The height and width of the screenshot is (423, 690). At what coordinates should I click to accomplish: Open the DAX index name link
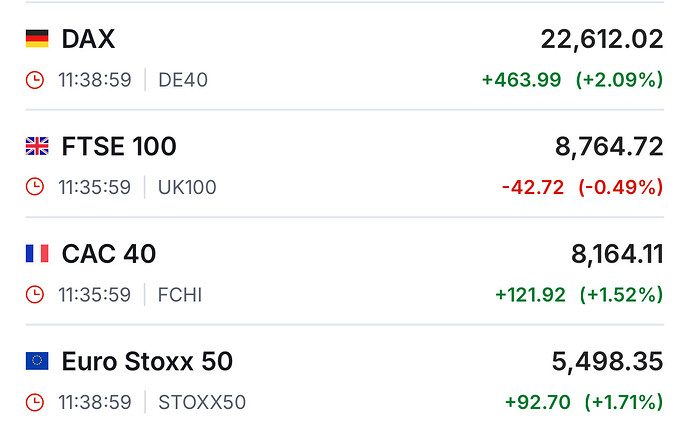point(88,39)
